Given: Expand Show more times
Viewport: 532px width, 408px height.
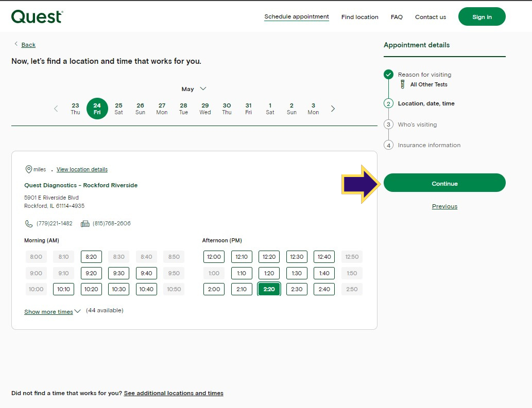Looking at the screenshot, I should coord(52,311).
